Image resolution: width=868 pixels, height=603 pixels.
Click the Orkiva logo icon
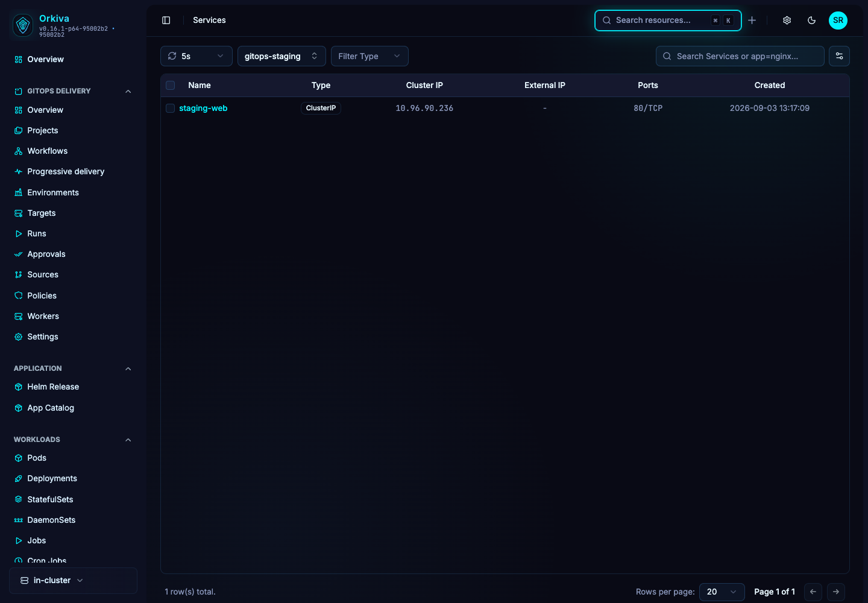coord(23,25)
